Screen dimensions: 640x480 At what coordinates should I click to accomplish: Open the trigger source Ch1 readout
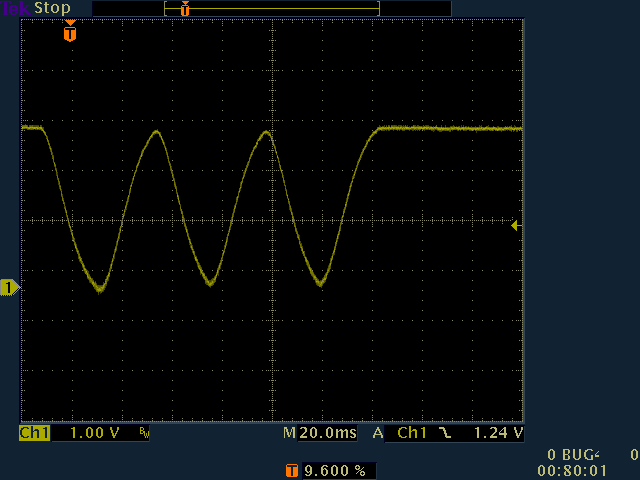click(412, 434)
